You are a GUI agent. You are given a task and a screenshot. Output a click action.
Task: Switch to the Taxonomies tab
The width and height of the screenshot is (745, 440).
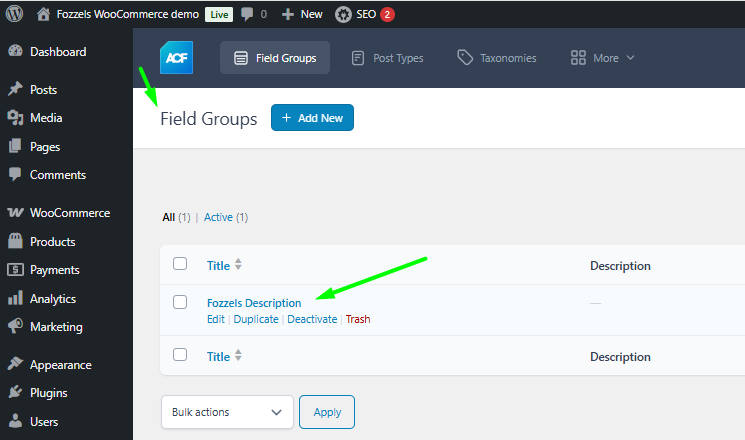coord(497,58)
